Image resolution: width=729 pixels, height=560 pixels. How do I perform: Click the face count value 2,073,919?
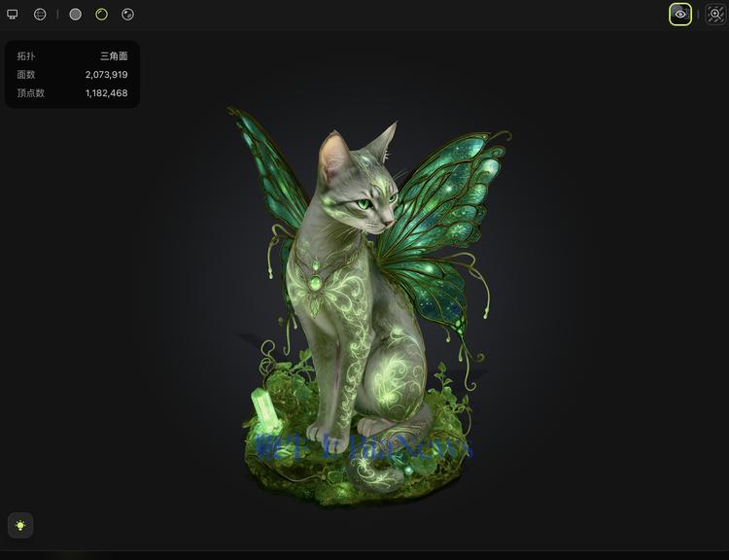tap(107, 75)
